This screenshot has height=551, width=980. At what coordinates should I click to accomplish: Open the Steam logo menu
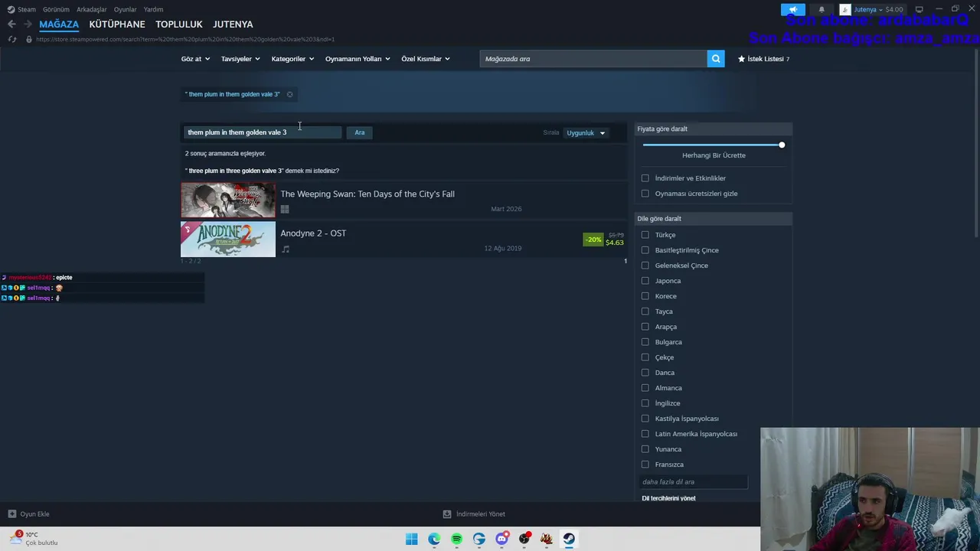coord(21,9)
